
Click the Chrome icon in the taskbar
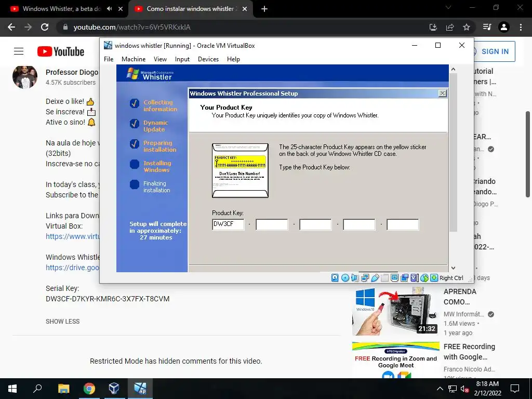[x=89, y=389]
